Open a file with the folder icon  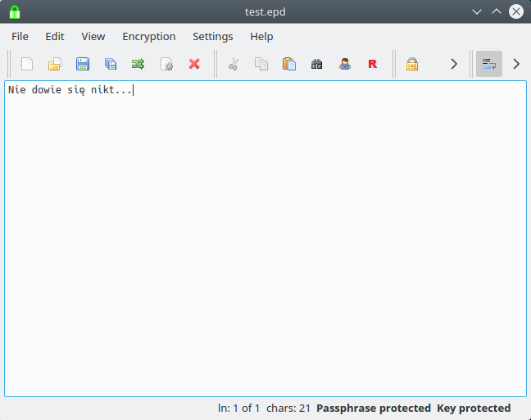coord(55,64)
